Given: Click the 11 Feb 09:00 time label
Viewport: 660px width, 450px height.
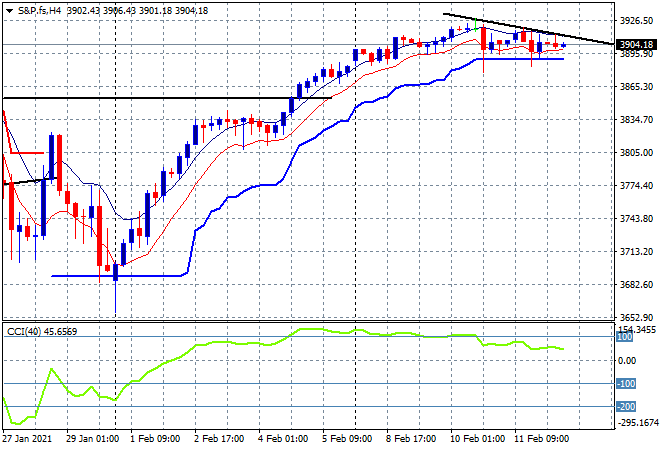Looking at the screenshot, I should (x=541, y=439).
